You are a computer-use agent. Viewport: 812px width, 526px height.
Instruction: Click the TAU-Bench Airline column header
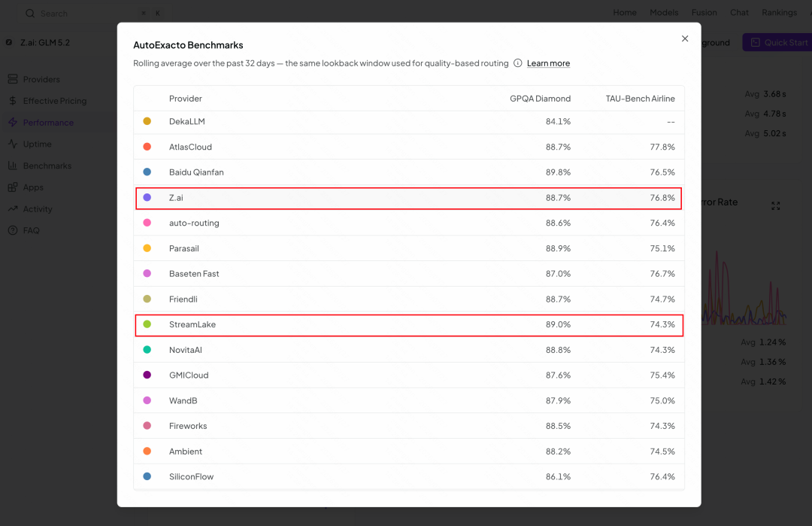point(640,99)
